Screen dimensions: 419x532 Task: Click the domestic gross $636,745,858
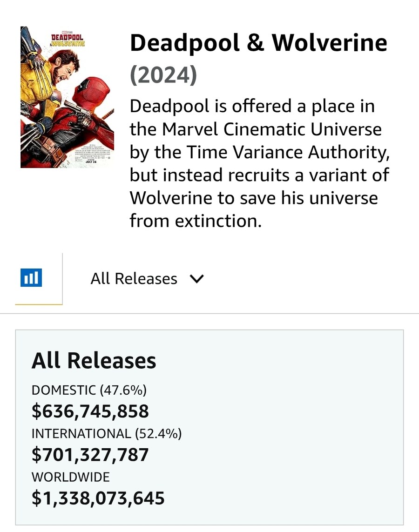pos(90,411)
